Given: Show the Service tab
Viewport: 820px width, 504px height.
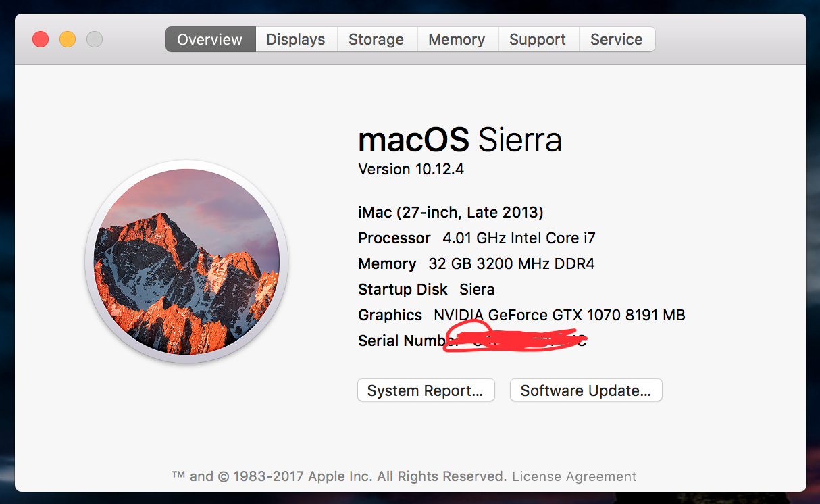Looking at the screenshot, I should 617,39.
